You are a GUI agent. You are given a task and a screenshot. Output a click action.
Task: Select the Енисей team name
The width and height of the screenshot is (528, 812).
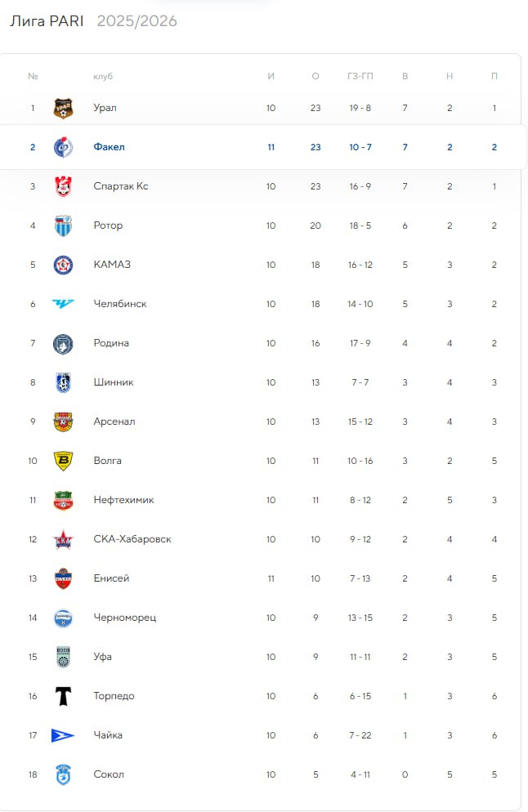click(x=111, y=578)
